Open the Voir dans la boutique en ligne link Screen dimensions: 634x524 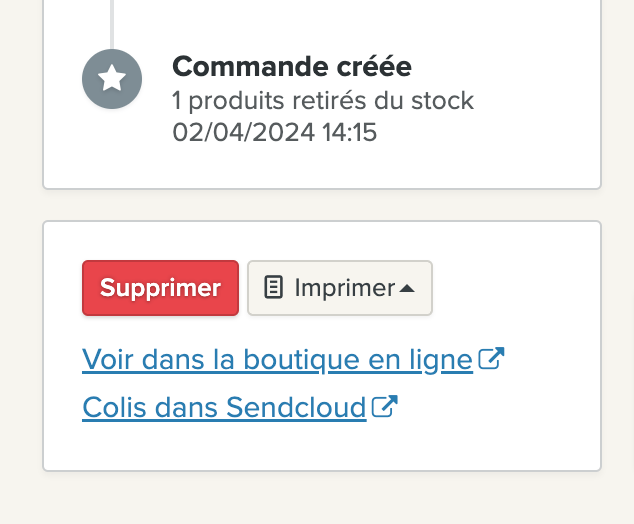point(277,359)
